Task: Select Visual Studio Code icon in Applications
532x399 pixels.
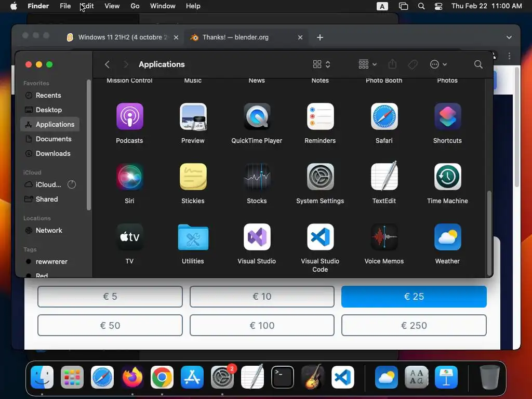Action: coord(320,237)
